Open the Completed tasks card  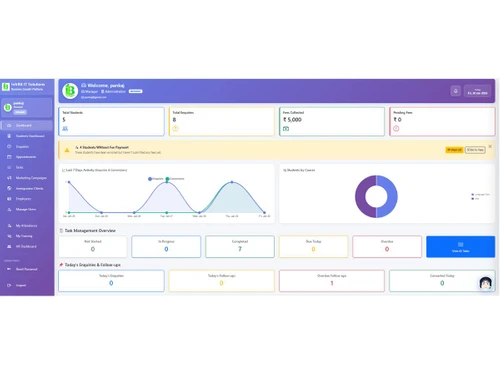coord(240,247)
